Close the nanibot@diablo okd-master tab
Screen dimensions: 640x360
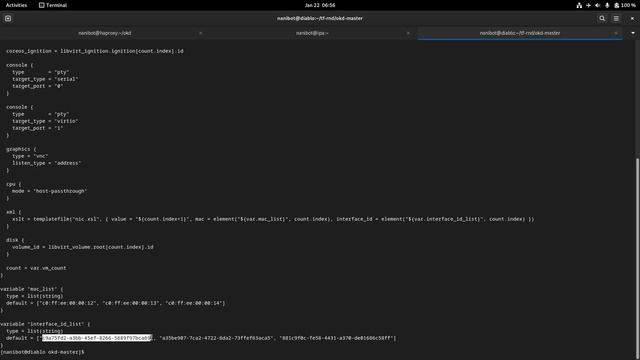(x=616, y=33)
